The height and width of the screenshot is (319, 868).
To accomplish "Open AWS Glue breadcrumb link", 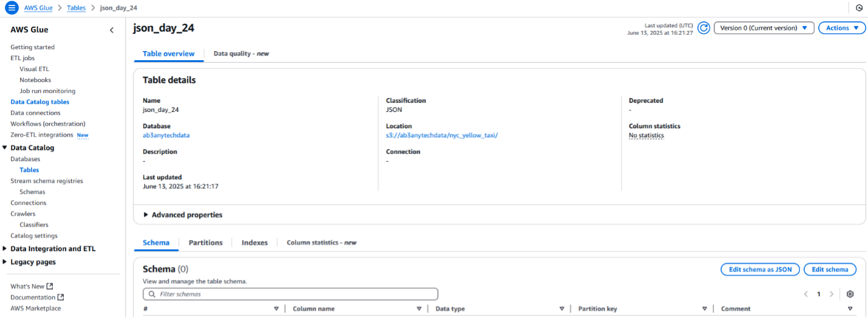I will point(38,8).
